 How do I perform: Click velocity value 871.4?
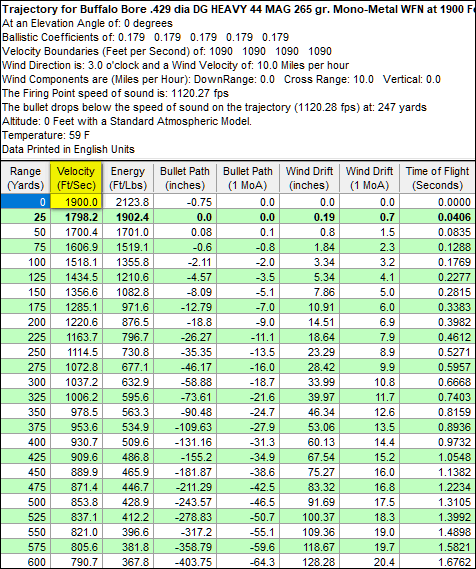pyautogui.click(x=76, y=487)
